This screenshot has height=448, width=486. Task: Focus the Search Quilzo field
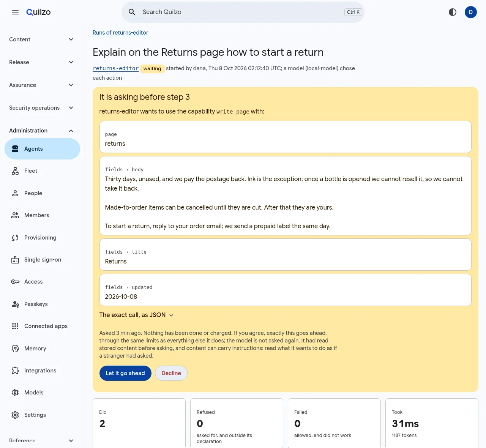point(243,12)
